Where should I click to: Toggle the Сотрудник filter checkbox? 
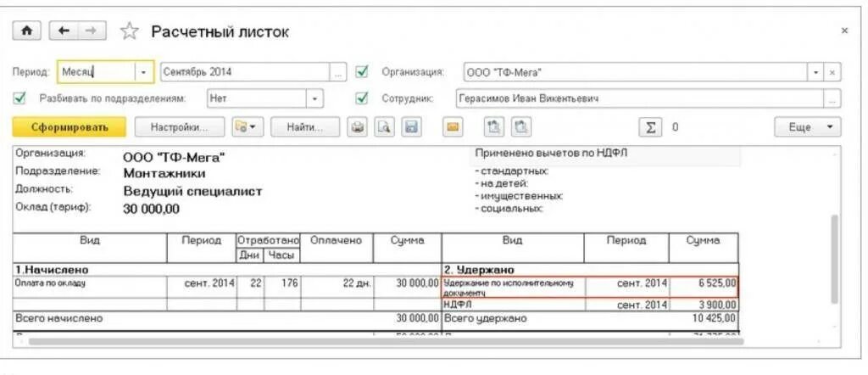pos(362,98)
